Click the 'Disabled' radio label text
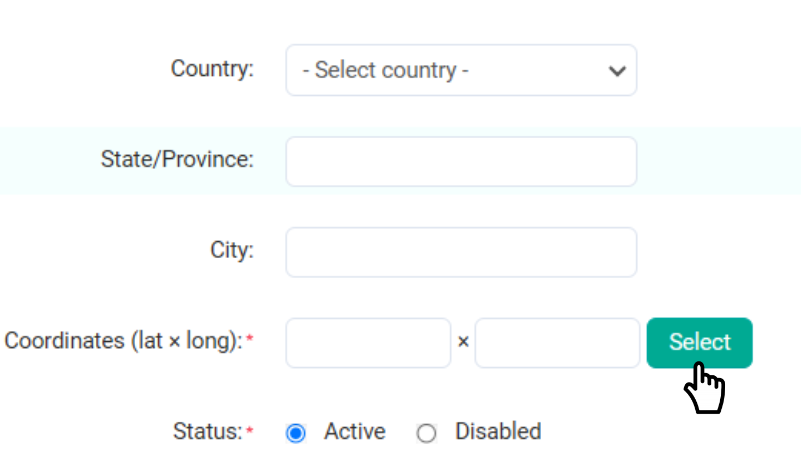This screenshot has width=801, height=468. coord(498,432)
